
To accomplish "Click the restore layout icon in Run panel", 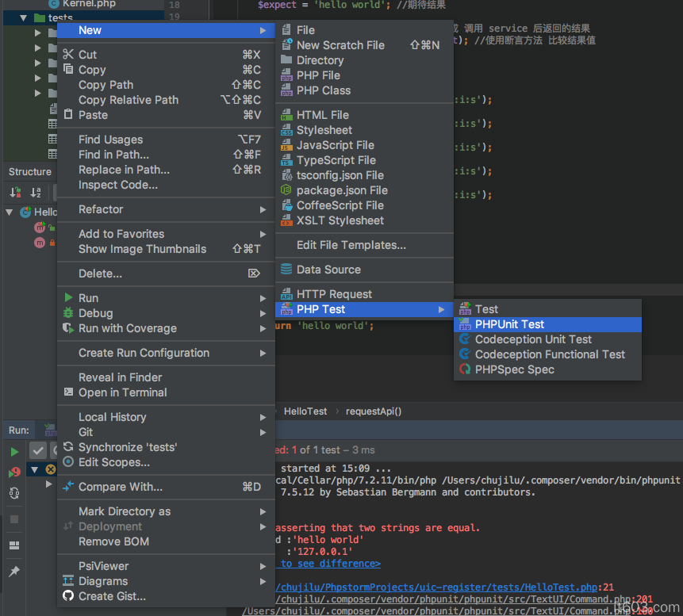I will (x=14, y=545).
